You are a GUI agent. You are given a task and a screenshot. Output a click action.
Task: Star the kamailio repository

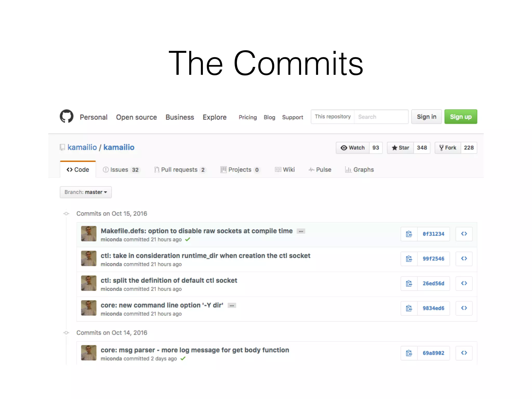pyautogui.click(x=400, y=148)
